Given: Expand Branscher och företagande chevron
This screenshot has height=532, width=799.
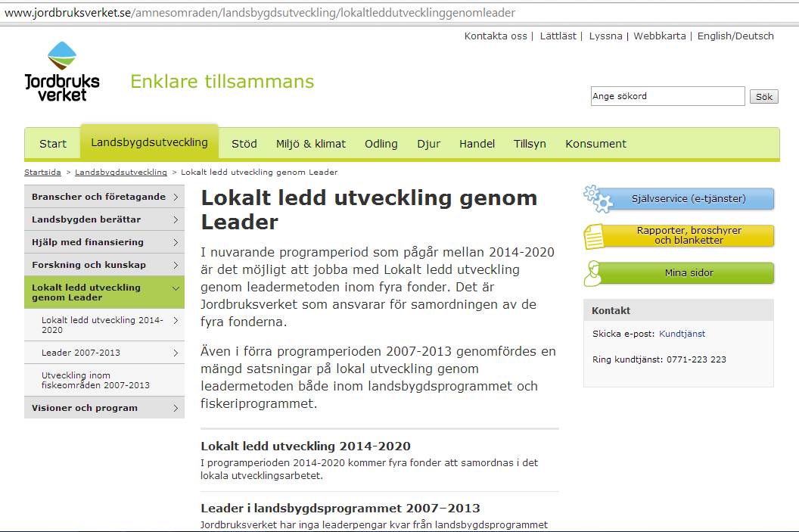Looking at the screenshot, I should pyautogui.click(x=176, y=198).
